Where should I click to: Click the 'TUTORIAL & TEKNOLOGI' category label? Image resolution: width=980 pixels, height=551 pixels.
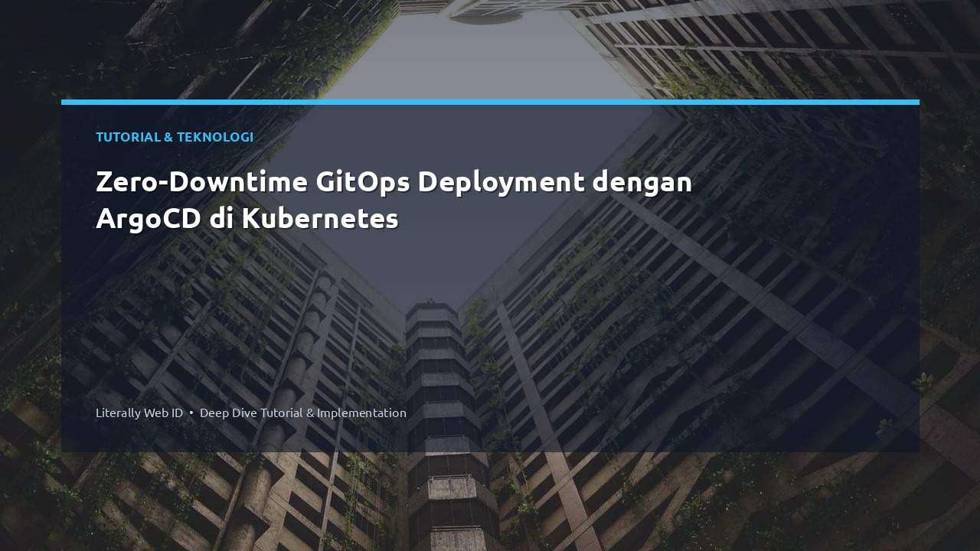click(x=175, y=137)
